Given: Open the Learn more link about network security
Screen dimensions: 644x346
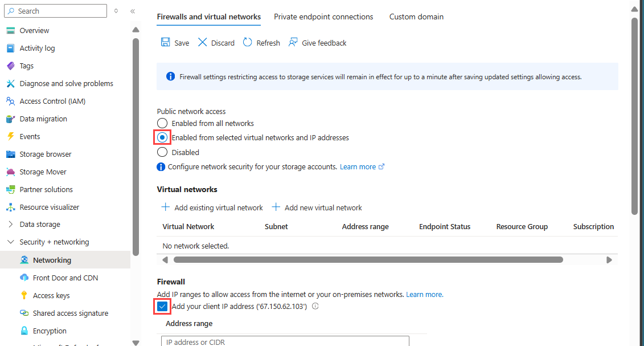Looking at the screenshot, I should pyautogui.click(x=358, y=166).
